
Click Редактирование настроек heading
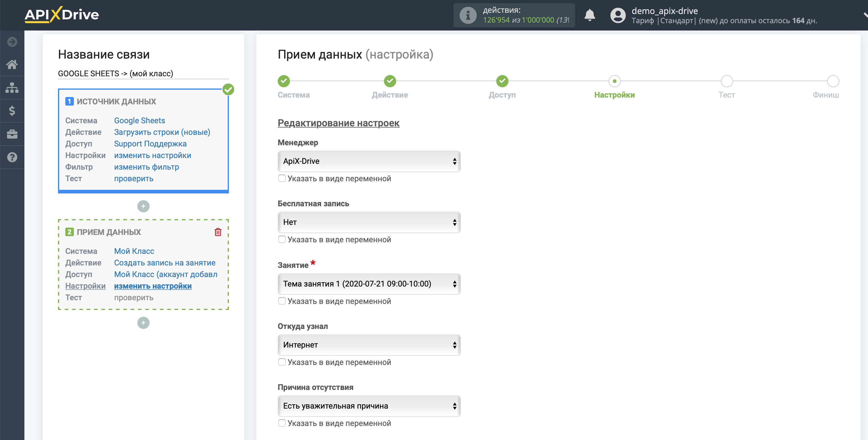click(338, 123)
